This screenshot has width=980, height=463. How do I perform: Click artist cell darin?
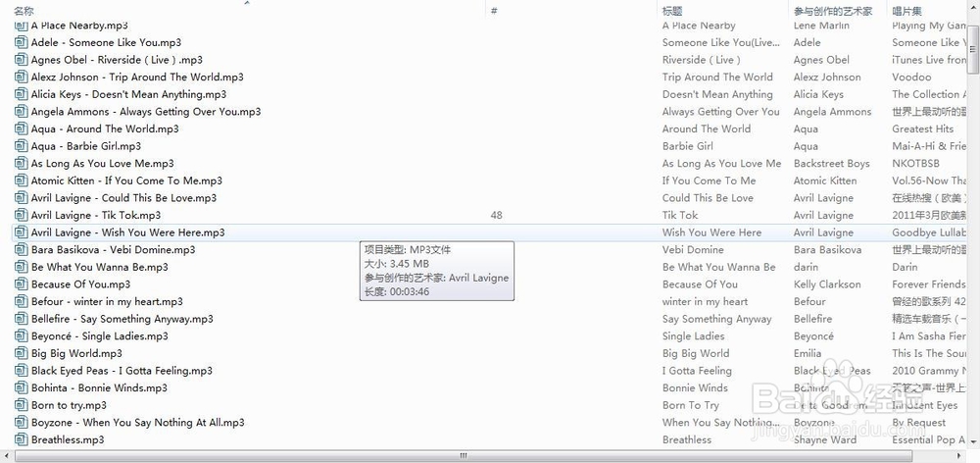coord(806,267)
